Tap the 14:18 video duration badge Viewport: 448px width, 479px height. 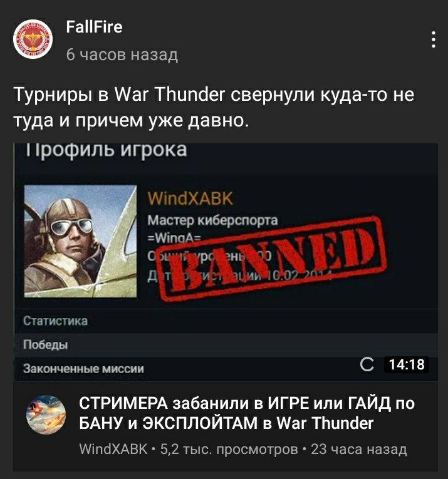(x=407, y=364)
